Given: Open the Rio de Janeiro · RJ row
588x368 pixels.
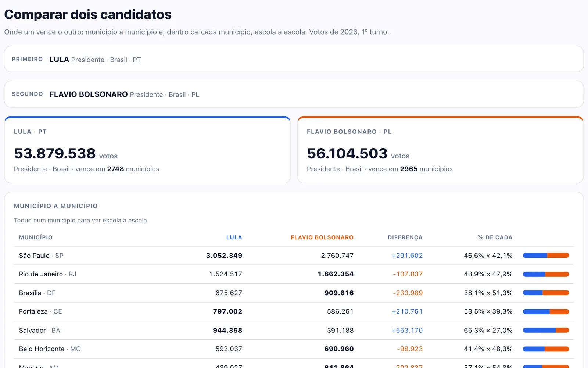Looking at the screenshot, I should click(294, 274).
